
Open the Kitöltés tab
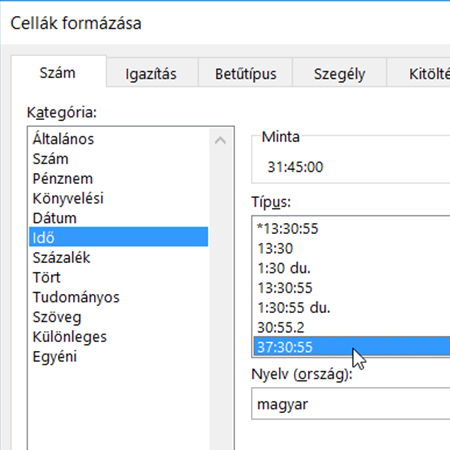[x=419, y=73]
